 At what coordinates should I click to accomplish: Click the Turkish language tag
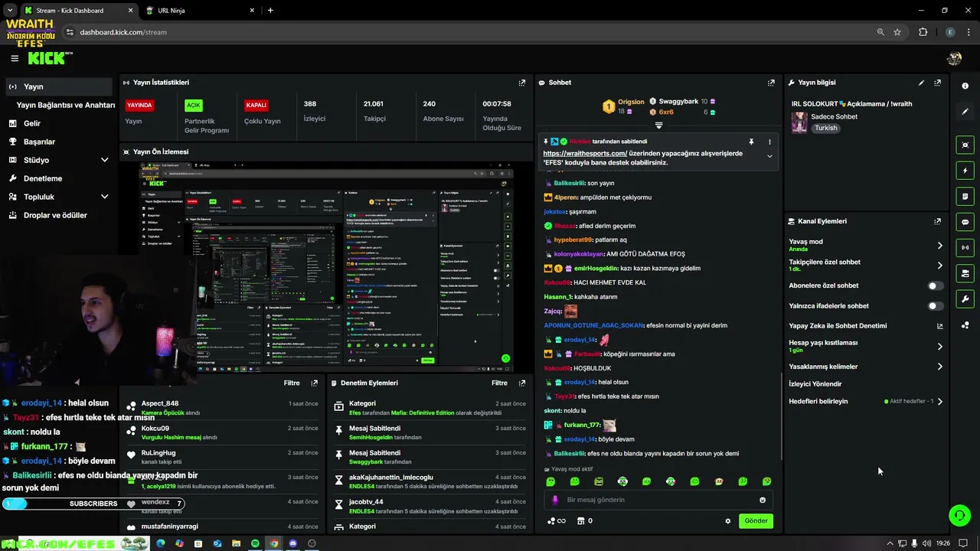click(826, 128)
